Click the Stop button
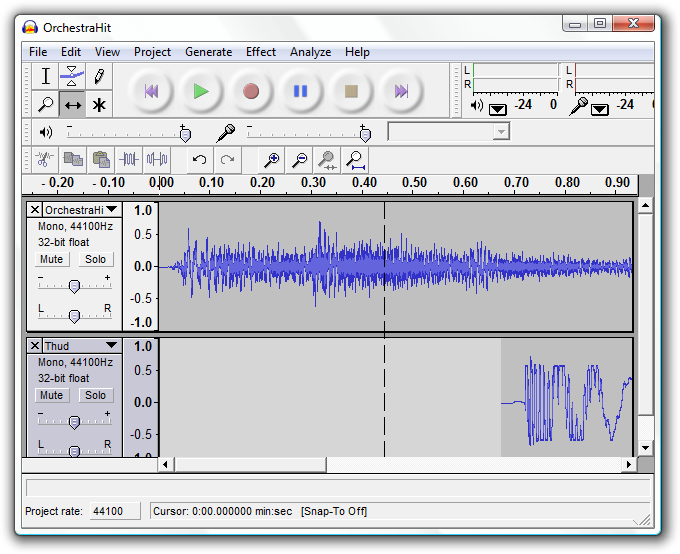680x554 pixels. point(351,91)
